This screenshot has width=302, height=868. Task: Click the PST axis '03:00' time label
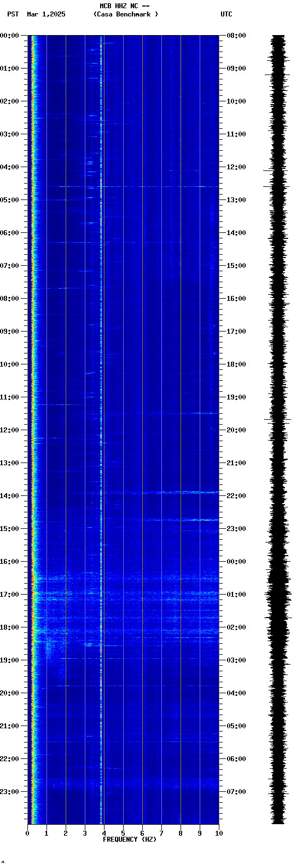(9, 134)
